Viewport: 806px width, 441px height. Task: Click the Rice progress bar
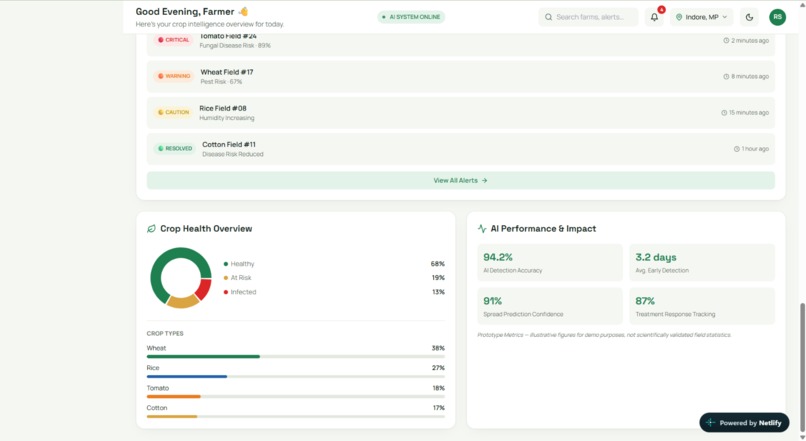click(x=296, y=376)
